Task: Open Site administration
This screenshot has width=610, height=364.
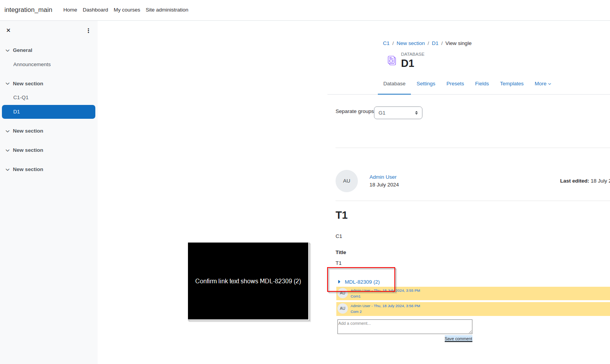Action: point(167,10)
